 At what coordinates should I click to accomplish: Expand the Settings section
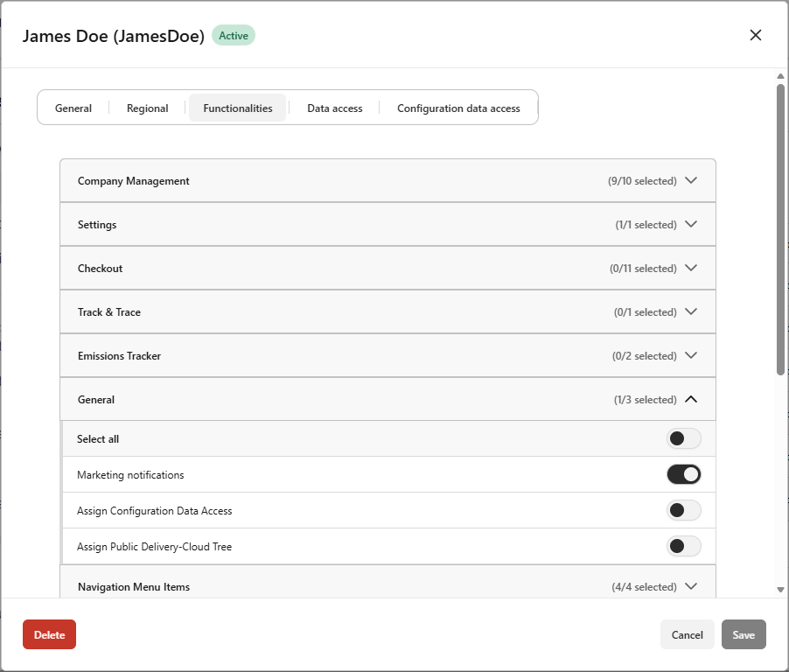[x=690, y=224]
